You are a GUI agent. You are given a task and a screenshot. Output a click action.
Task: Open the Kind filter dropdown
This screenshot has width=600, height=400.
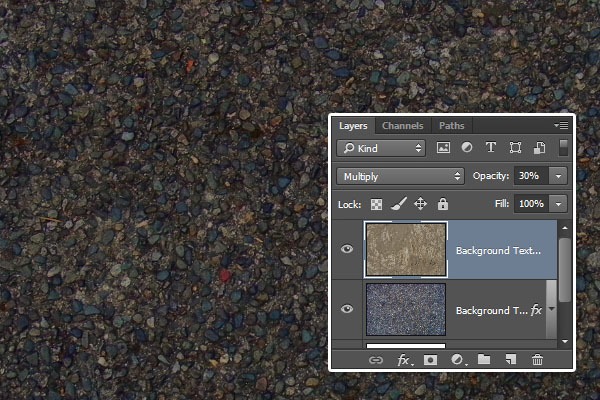tap(379, 148)
